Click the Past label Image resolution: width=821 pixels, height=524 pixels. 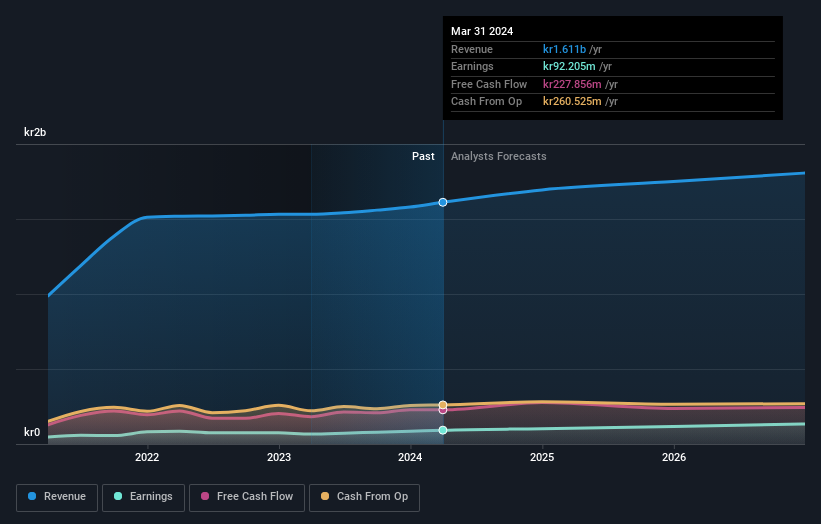pos(423,157)
